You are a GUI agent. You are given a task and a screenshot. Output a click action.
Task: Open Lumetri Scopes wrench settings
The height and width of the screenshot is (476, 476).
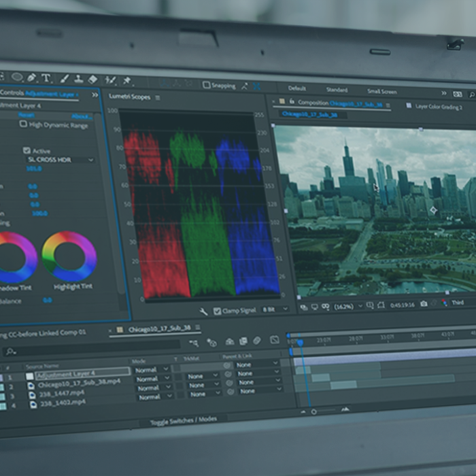pyautogui.click(x=203, y=311)
